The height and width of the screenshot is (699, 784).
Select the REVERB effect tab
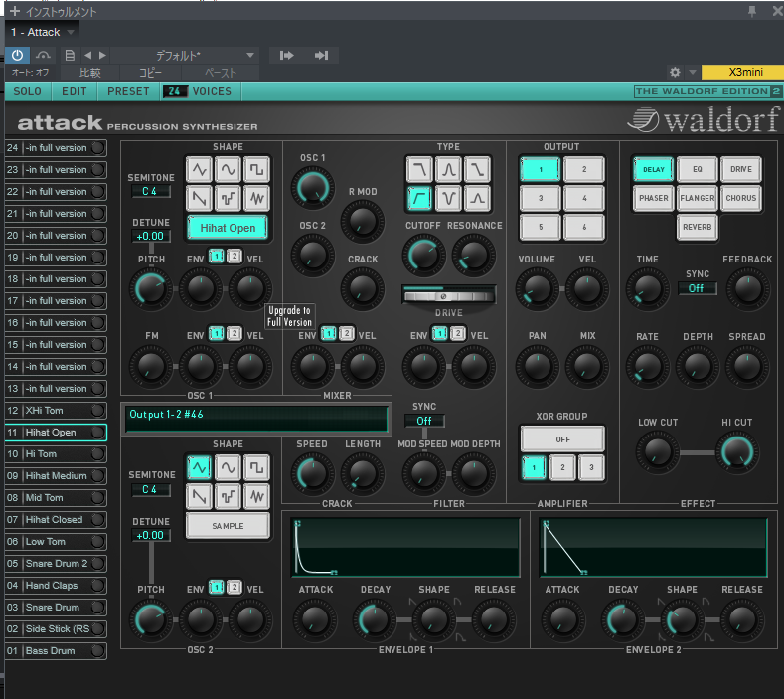[697, 227]
